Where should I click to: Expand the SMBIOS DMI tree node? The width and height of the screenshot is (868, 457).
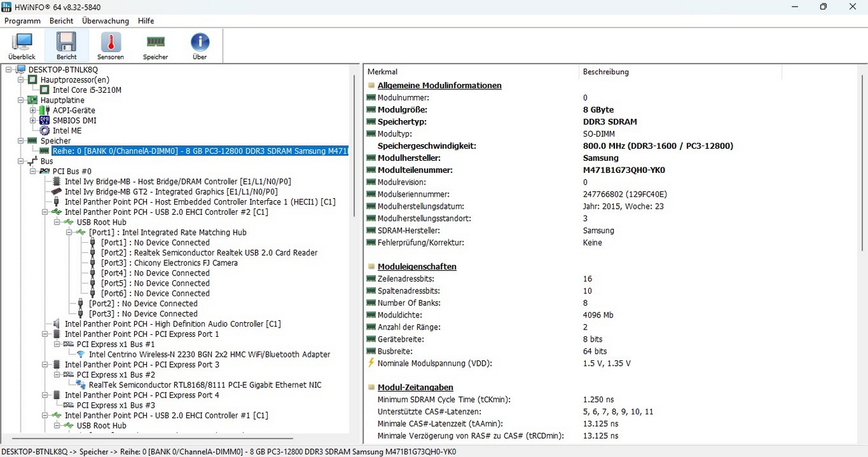coord(33,120)
